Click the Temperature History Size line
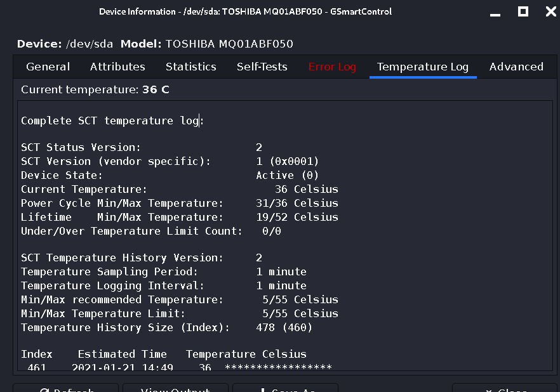 166,327
